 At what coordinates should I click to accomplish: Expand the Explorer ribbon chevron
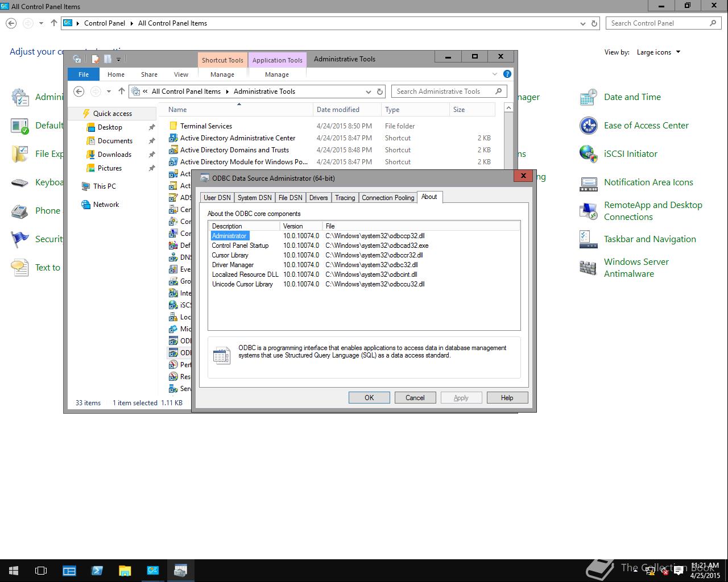[494, 74]
